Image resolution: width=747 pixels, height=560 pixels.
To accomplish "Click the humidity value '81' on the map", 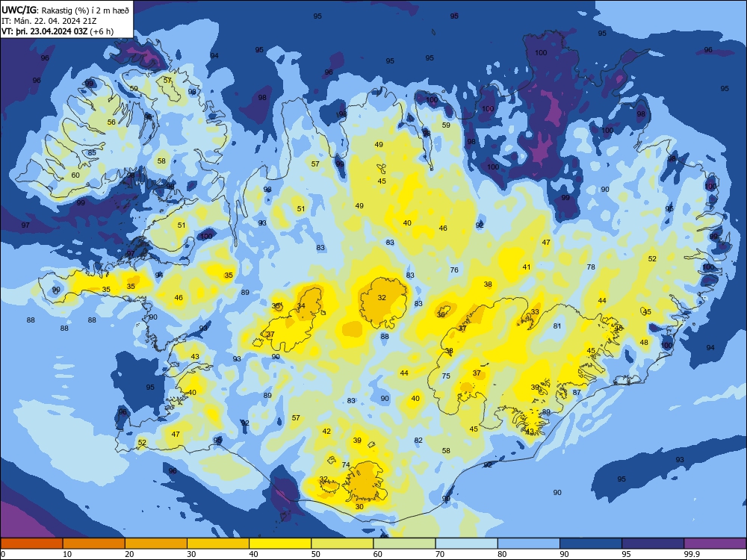I will pos(557,326).
